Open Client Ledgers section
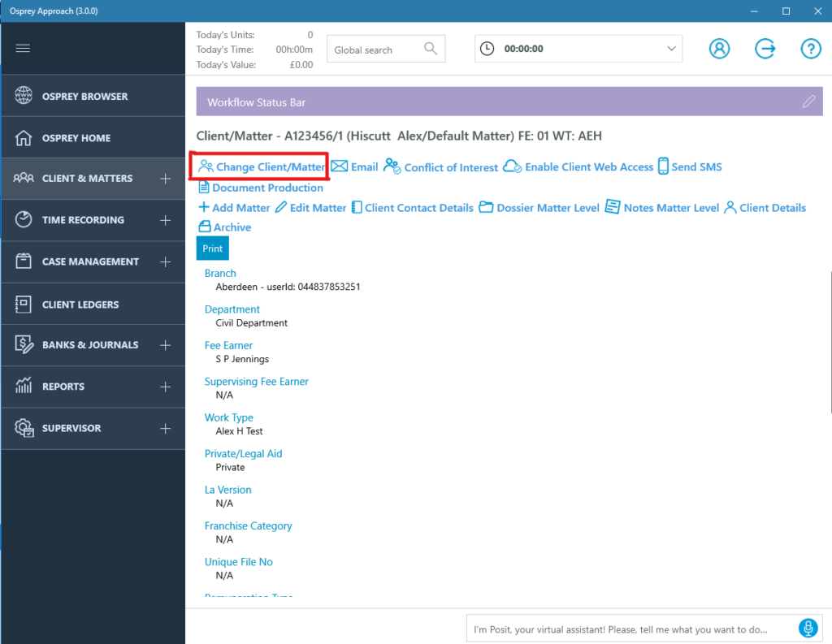The image size is (832, 644). click(93, 304)
